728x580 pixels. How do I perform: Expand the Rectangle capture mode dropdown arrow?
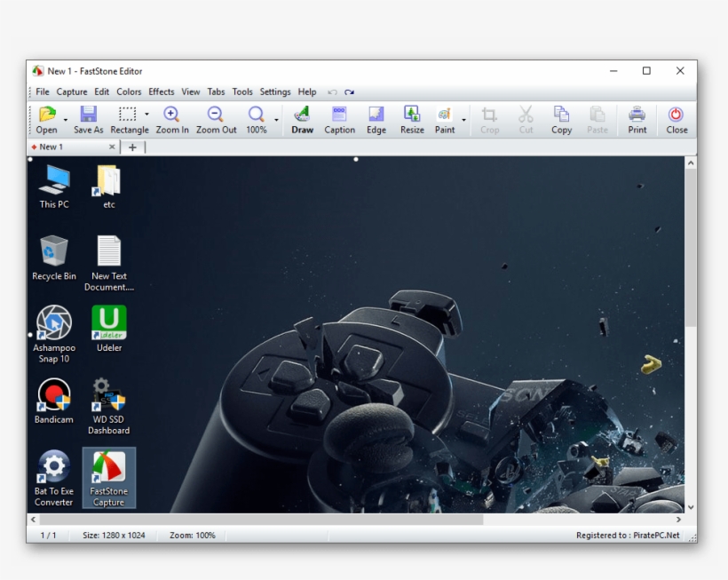click(x=146, y=114)
